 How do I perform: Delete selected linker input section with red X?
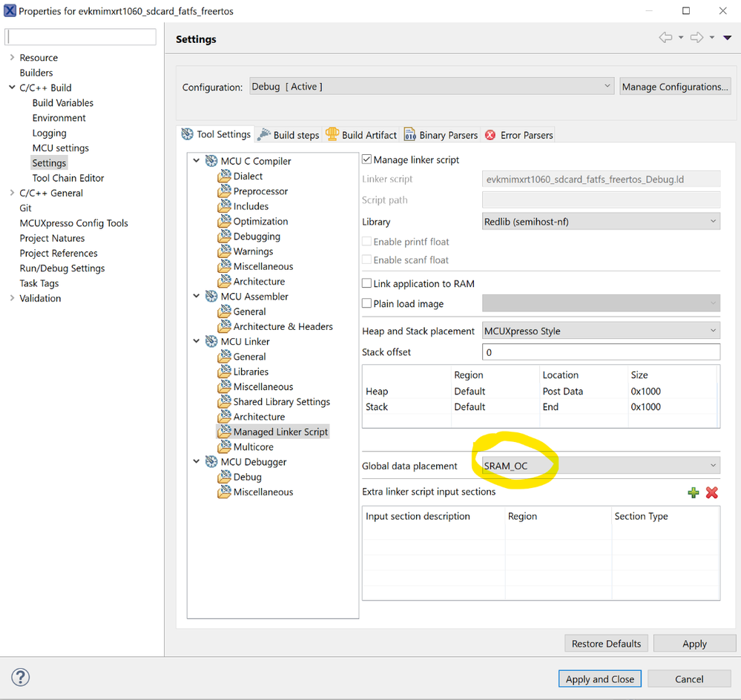pos(711,492)
